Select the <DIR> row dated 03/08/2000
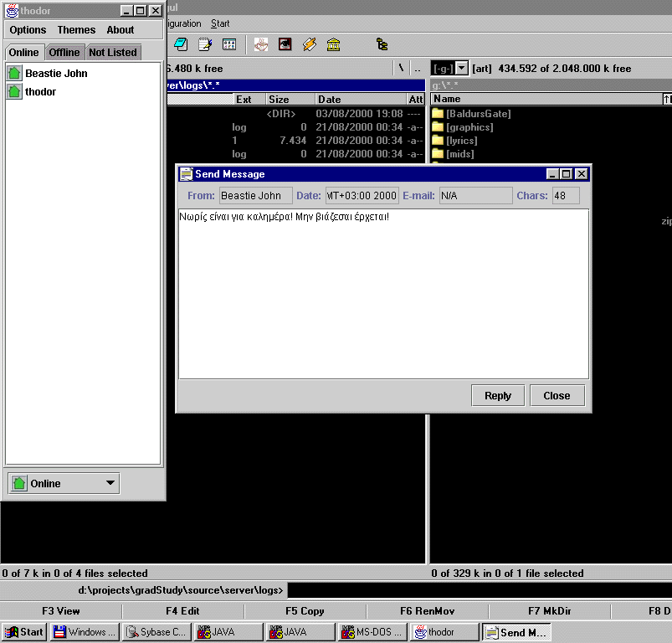This screenshot has height=643, width=672. coord(295,114)
